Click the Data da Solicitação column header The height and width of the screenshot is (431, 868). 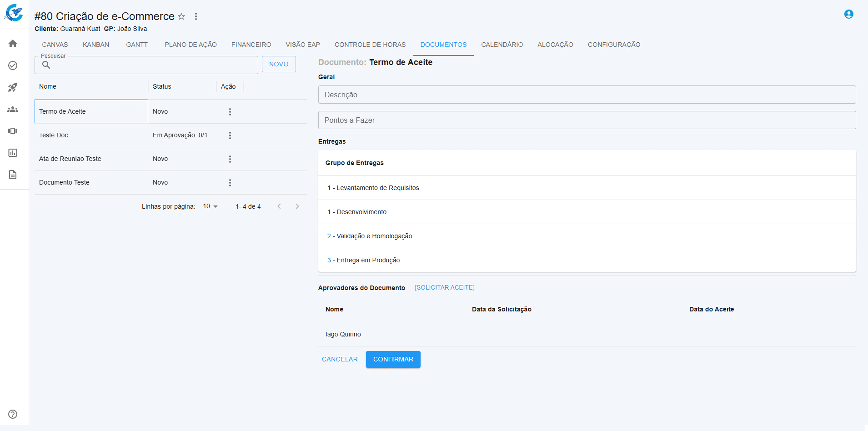(502, 309)
